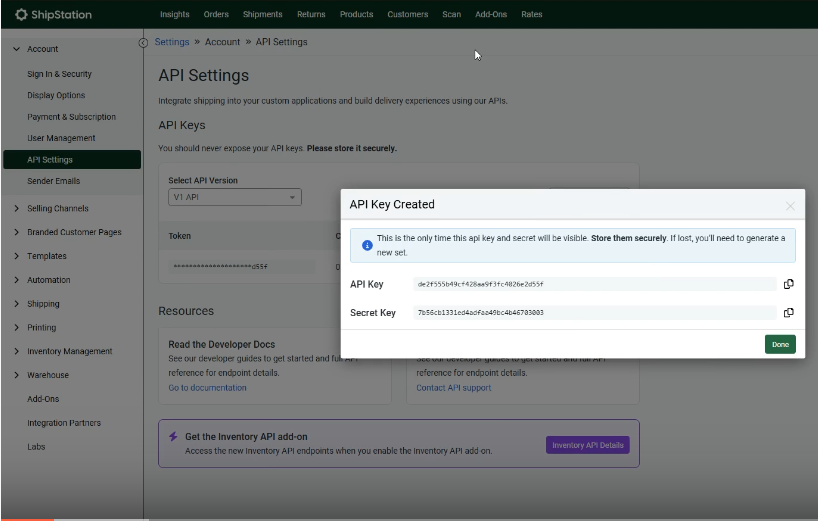The image size is (818, 521).
Task: Collapse the Account section
Action: (17, 49)
